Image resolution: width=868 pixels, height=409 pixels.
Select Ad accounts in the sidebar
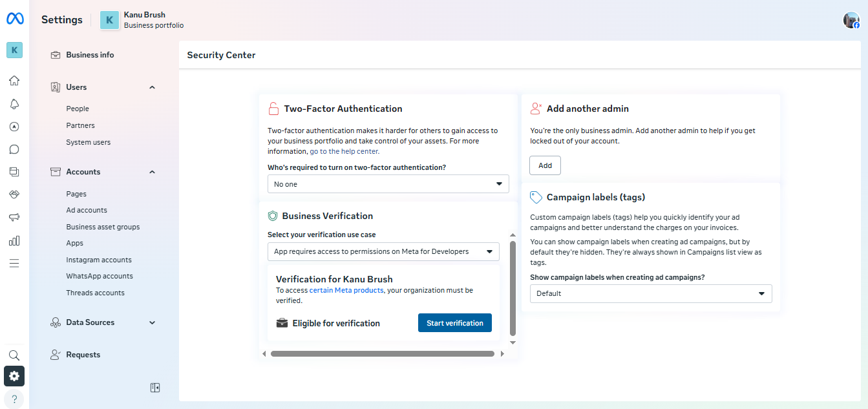87,210
